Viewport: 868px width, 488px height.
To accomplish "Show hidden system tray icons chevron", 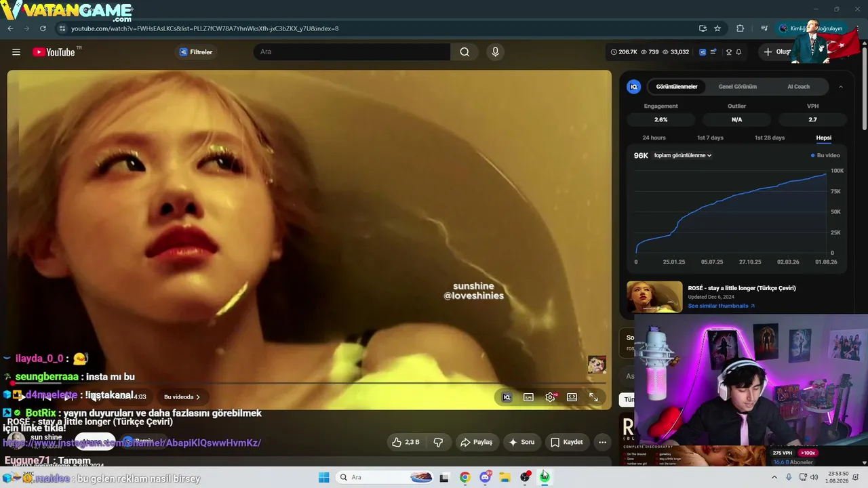I will [x=774, y=477].
